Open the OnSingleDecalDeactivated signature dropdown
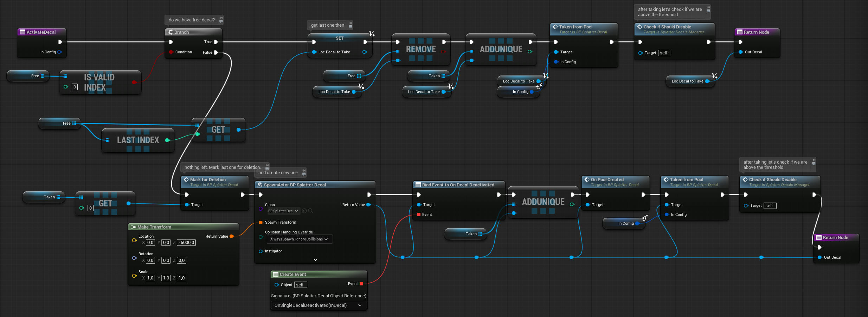Image resolution: width=868 pixels, height=317 pixels. click(x=318, y=305)
